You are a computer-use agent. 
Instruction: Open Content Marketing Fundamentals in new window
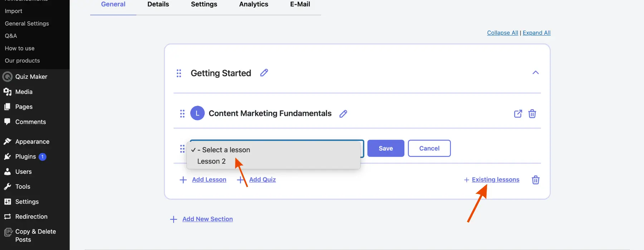coord(518,114)
